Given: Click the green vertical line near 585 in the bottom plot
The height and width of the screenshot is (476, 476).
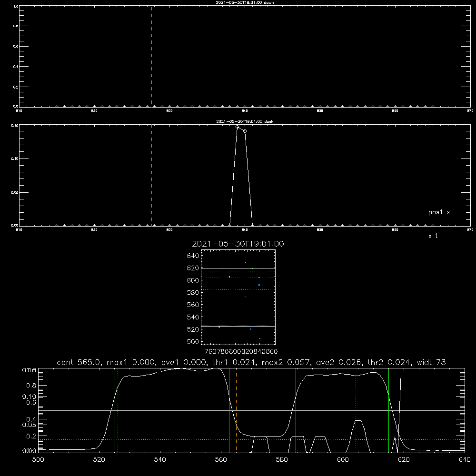Looking at the screenshot, I should [x=296, y=410].
